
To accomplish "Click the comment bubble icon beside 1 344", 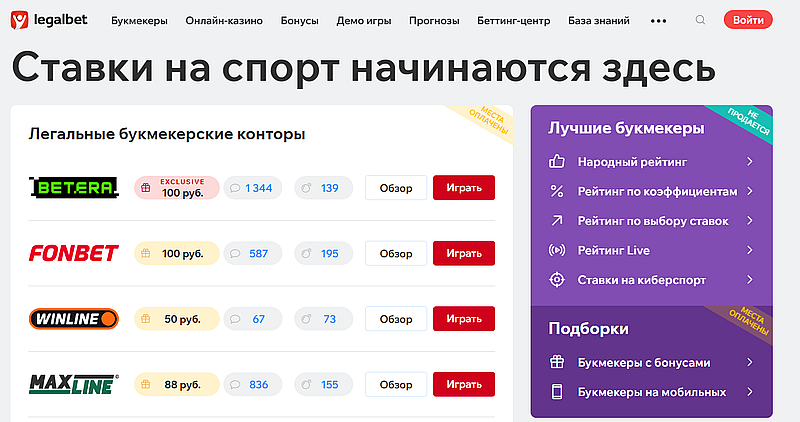I will coord(235,188).
